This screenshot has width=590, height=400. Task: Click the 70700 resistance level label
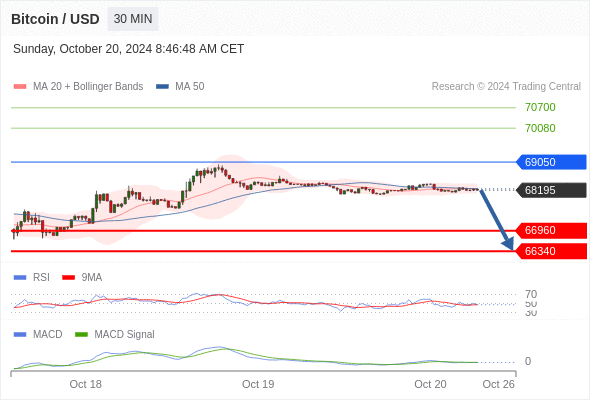(540, 107)
